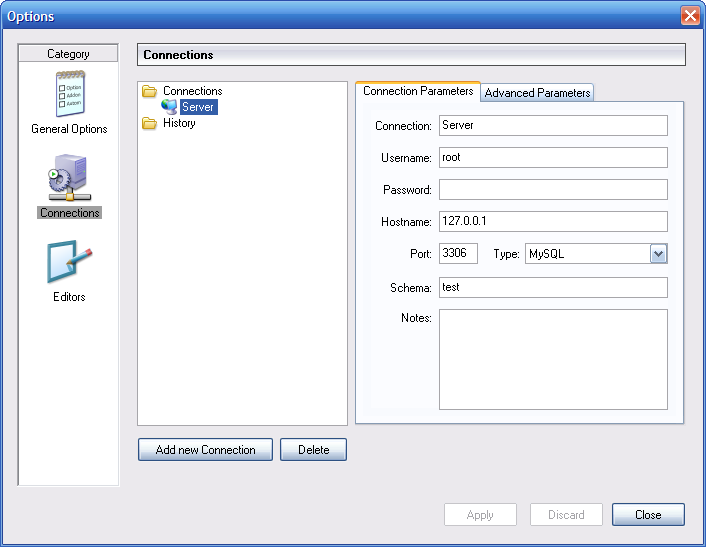Select the Server tree item label
Viewport: 706px width, 547px height.
pos(198,107)
